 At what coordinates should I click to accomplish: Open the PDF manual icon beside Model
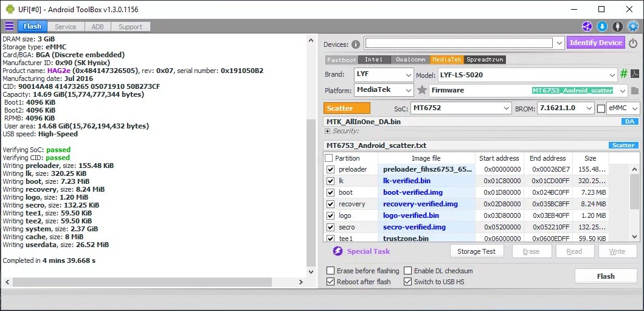pos(634,74)
